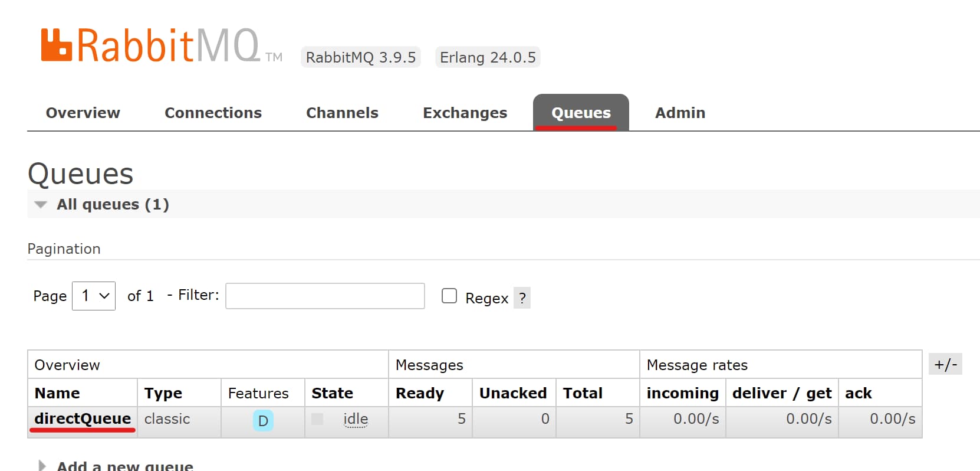Sort by the Total column header
980x471 pixels.
[583, 393]
